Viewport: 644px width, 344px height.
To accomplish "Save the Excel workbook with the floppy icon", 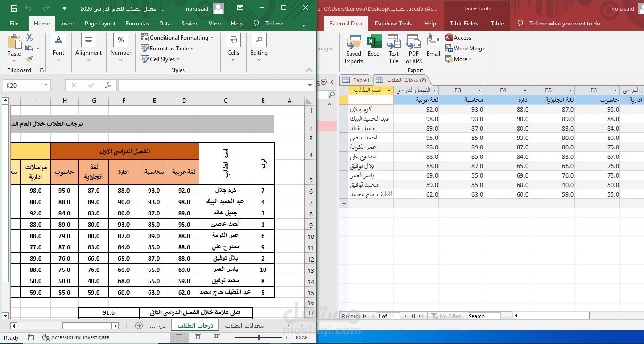I will tap(14, 8).
